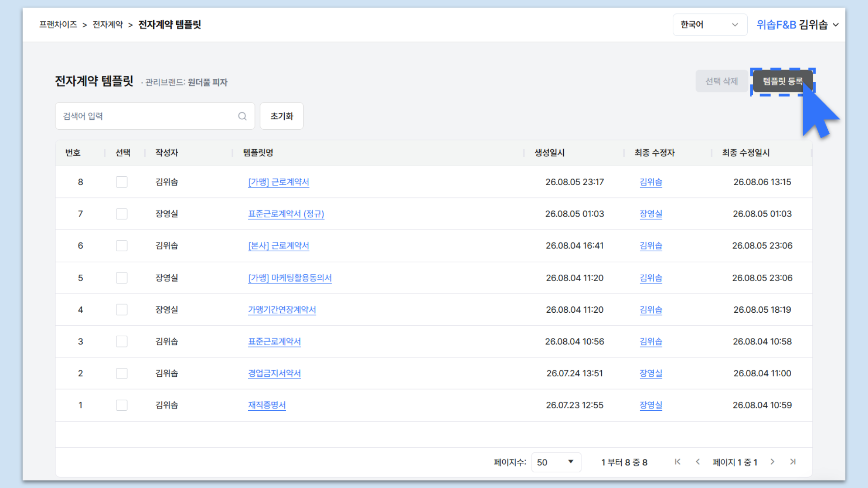
Task: Expand the 위솝F&B 김위솝 account menu
Action: (797, 24)
